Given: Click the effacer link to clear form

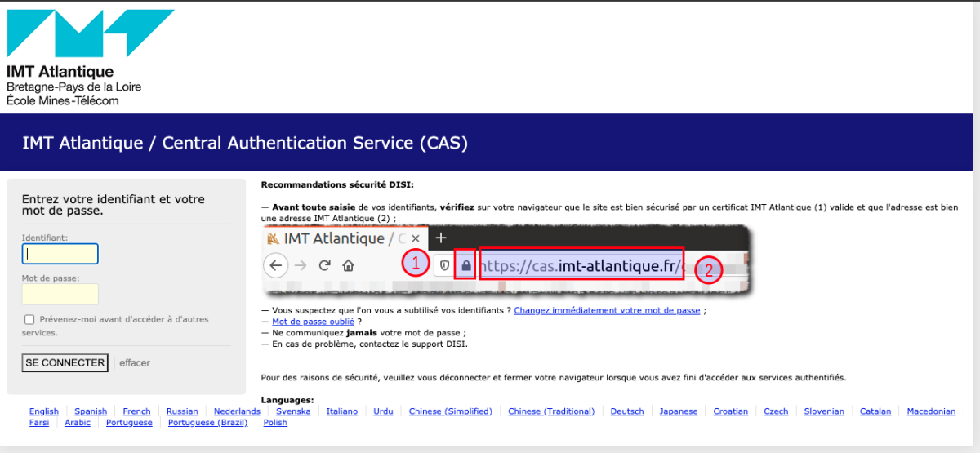Looking at the screenshot, I should click(x=135, y=363).
